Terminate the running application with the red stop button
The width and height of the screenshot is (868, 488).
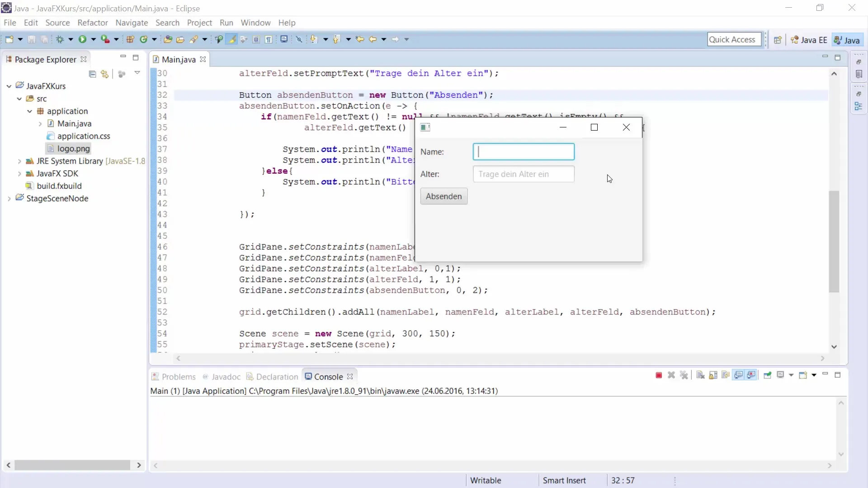[659, 375]
